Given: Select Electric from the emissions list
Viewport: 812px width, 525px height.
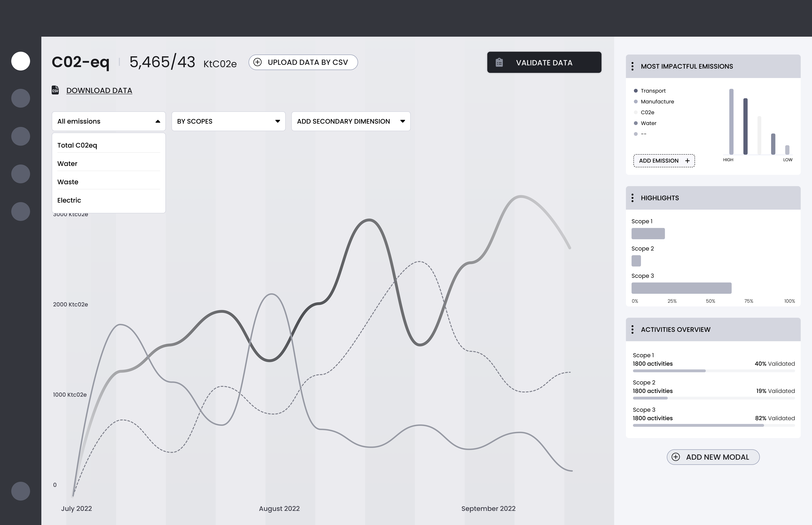Looking at the screenshot, I should pos(69,200).
